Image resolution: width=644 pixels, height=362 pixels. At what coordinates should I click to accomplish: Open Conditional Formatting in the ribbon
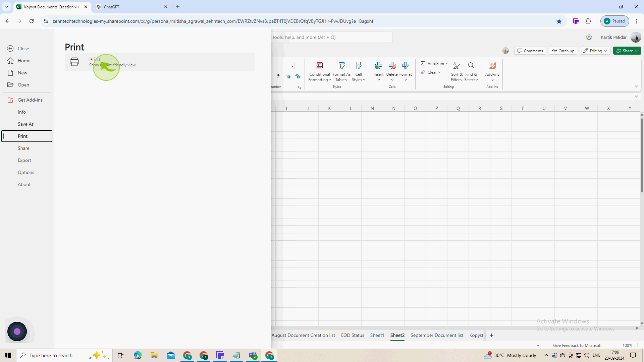click(x=320, y=72)
